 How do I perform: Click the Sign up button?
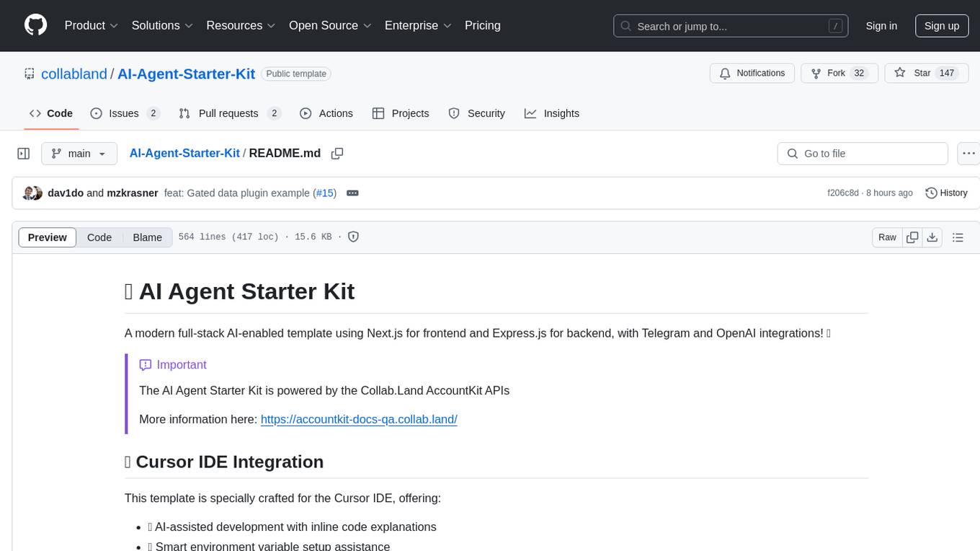(942, 26)
